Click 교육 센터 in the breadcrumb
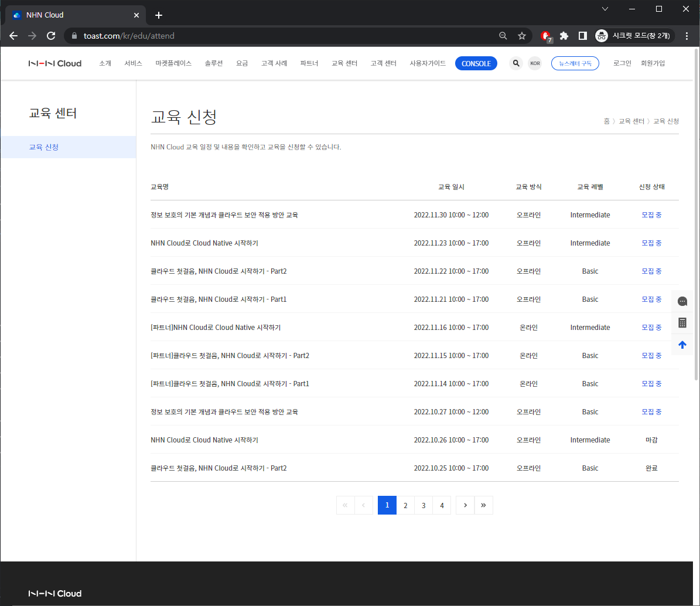This screenshot has width=700, height=606. pos(631,121)
